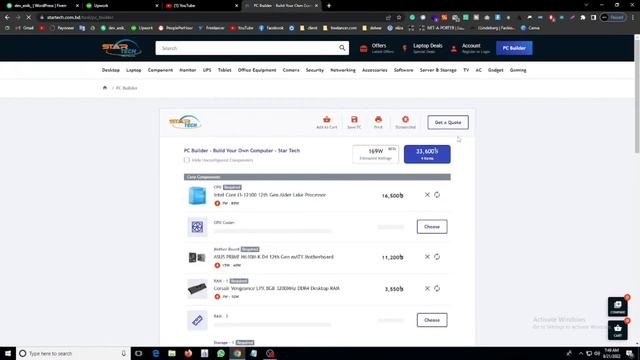
Task: Click the Corsair Vengeance RAM title
Action: click(x=276, y=288)
